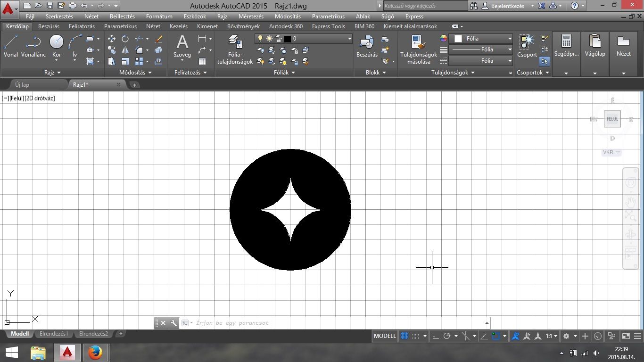Click the black layer color swatch

(x=287, y=39)
